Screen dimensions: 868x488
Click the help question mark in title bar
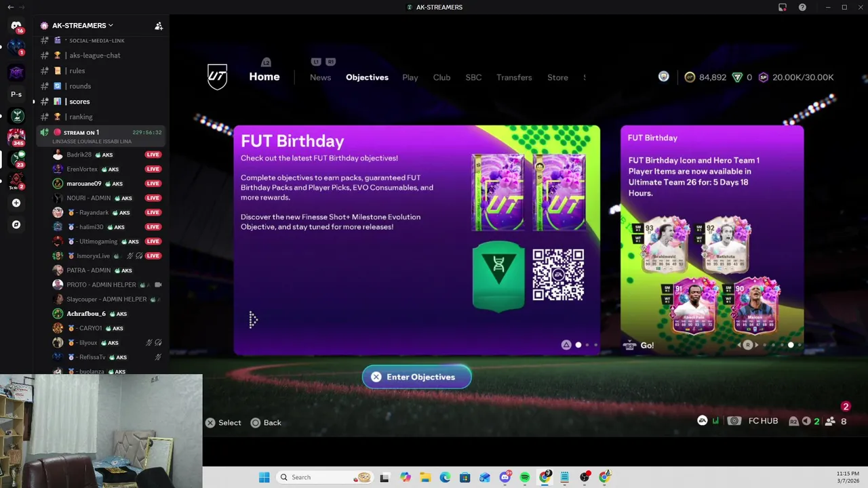pyautogui.click(x=802, y=7)
